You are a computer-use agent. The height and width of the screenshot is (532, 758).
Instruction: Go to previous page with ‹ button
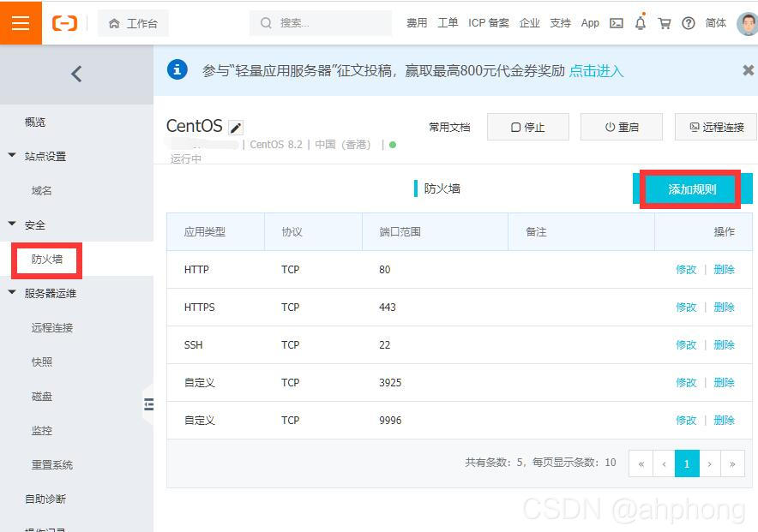665,463
